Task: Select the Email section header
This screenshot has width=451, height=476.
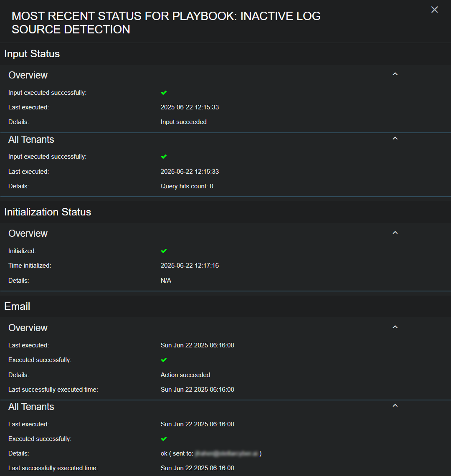Action: point(17,306)
